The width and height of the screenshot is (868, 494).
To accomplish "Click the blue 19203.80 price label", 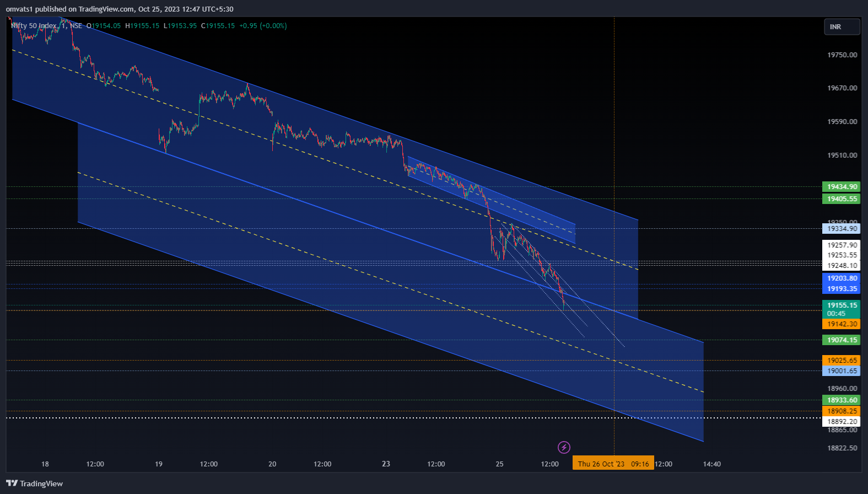I will [841, 278].
